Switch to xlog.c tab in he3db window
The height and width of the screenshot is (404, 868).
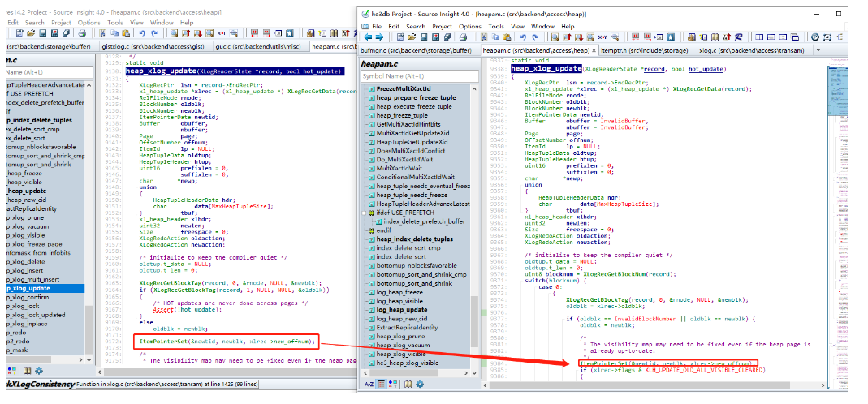click(753, 50)
